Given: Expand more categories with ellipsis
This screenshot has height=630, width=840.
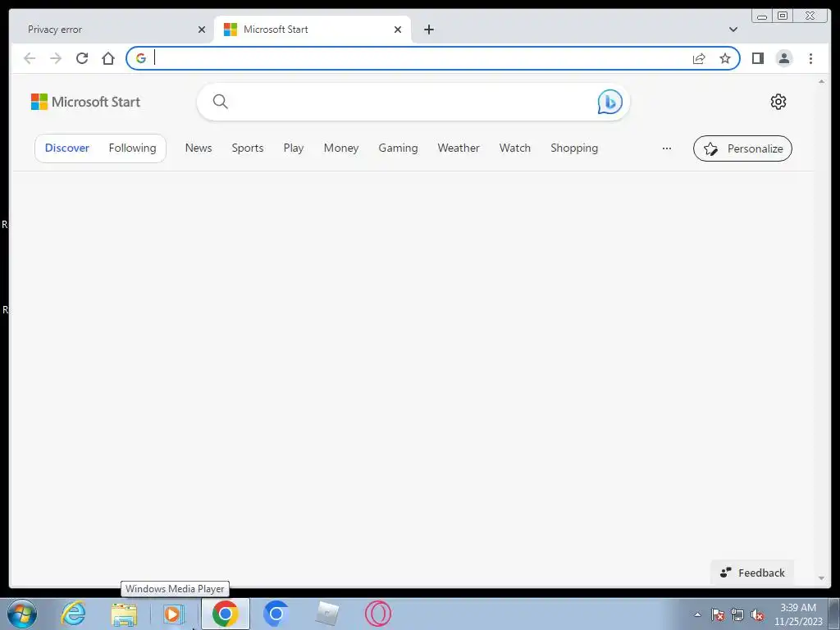Looking at the screenshot, I should pos(666,148).
